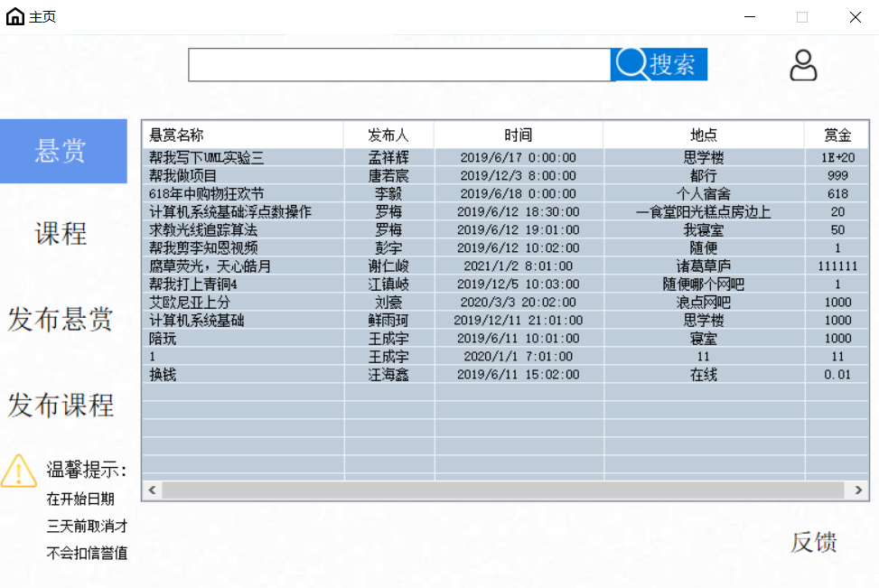Click time cell 2019/12/11 21:01:00

519,320
